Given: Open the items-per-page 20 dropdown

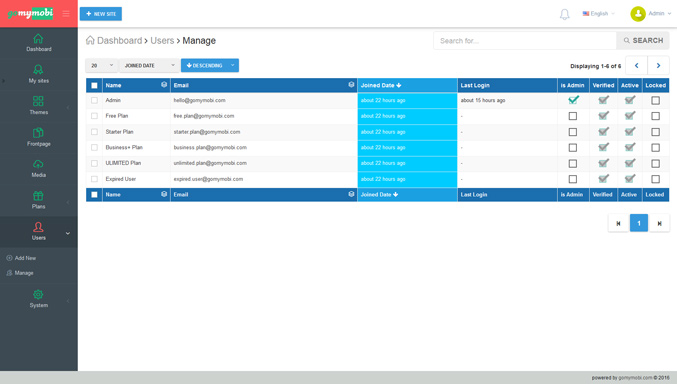Looking at the screenshot, I should click(101, 65).
